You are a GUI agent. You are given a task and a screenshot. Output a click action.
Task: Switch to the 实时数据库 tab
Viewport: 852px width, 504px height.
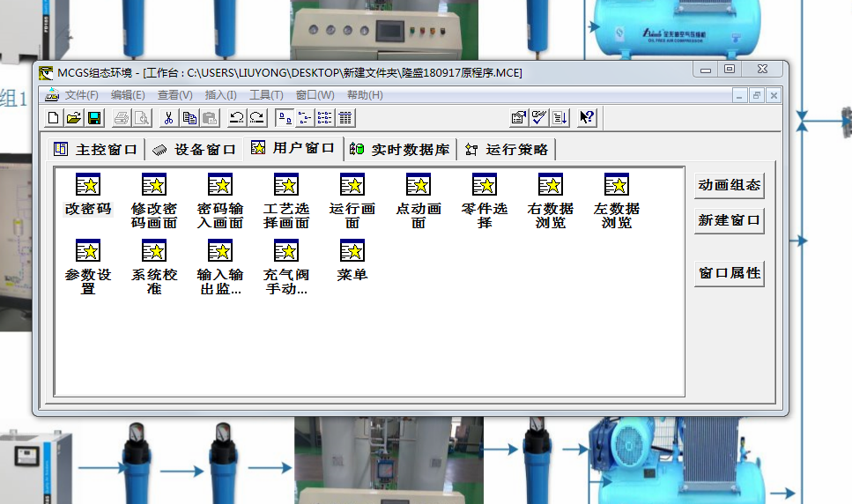pos(401,150)
